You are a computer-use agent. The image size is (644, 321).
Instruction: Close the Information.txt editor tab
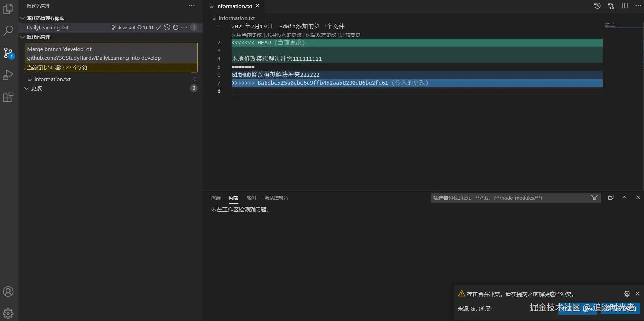(x=257, y=6)
